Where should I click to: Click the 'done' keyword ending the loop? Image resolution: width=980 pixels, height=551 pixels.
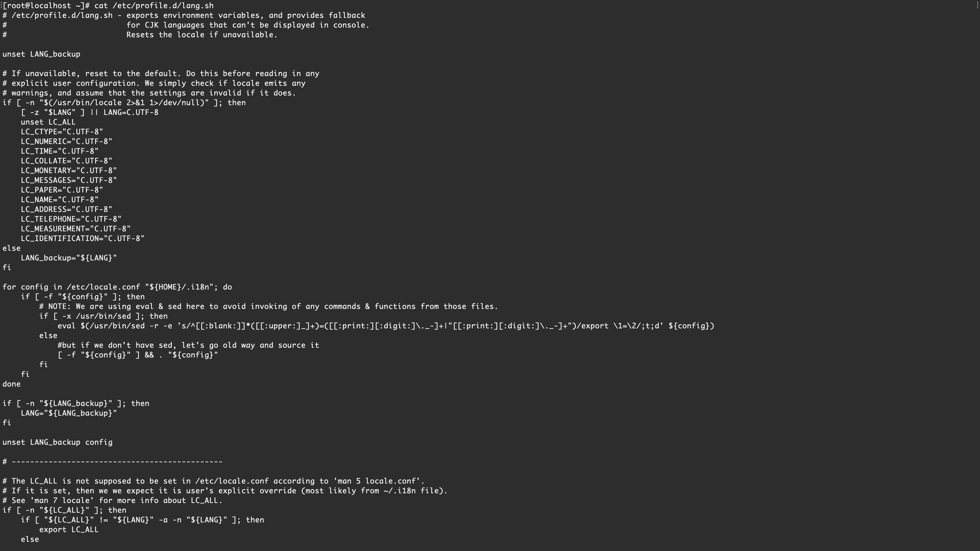(x=11, y=384)
